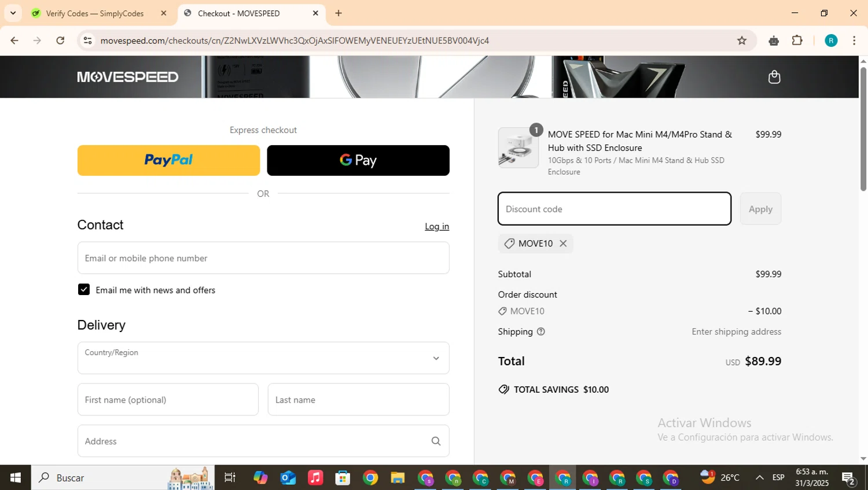Click the Apply discount button
Screen dimensions: 868x490
pos(760,209)
